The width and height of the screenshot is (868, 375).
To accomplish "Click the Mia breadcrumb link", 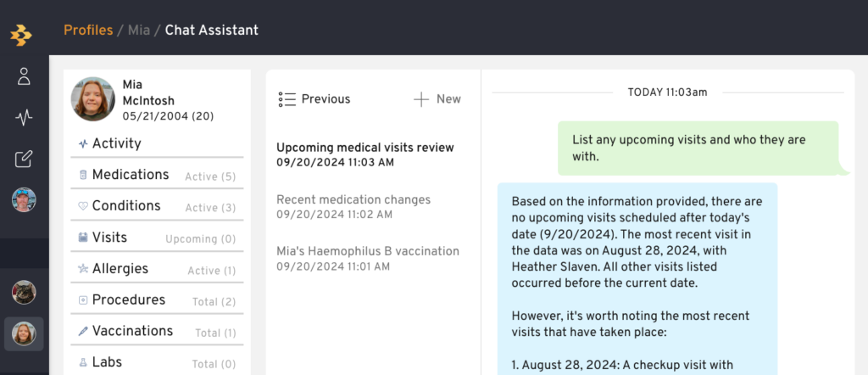I will [x=139, y=30].
